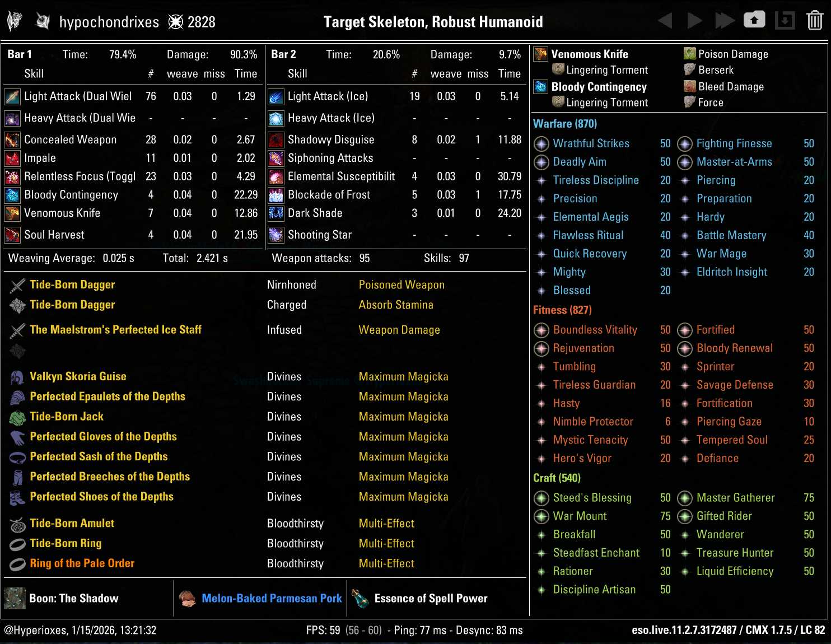Select The Maelstrom's Perfected Ice Staff

pyautogui.click(x=115, y=330)
